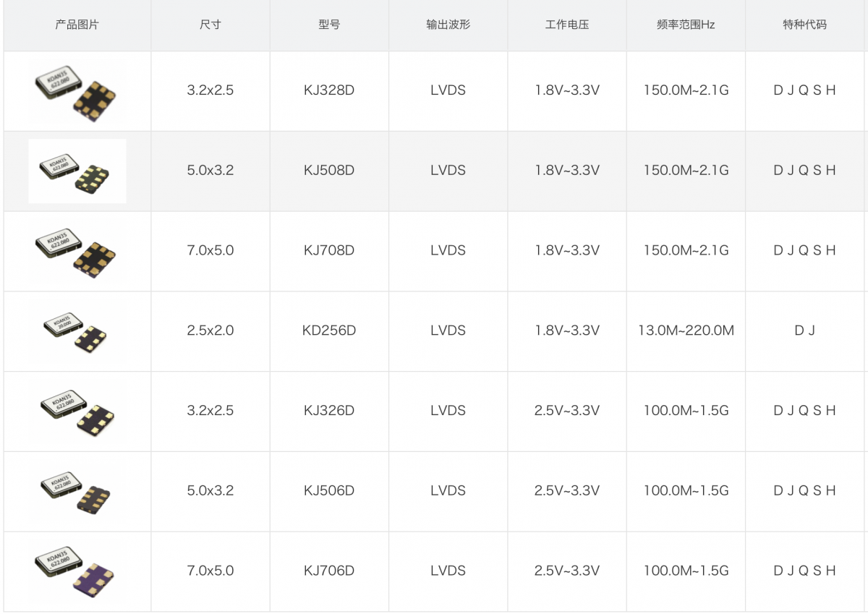Click the 频率范围Hz column header
The height and width of the screenshot is (614, 868).
click(686, 25)
